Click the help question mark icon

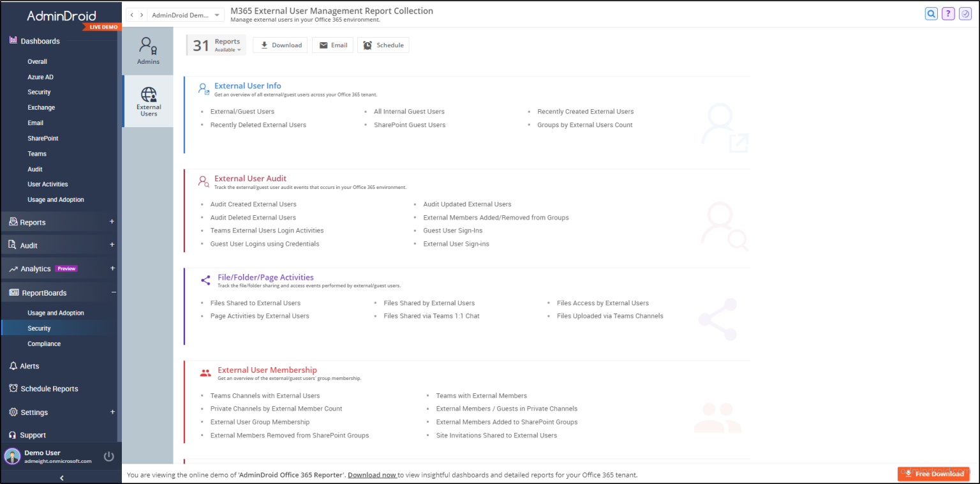948,13
